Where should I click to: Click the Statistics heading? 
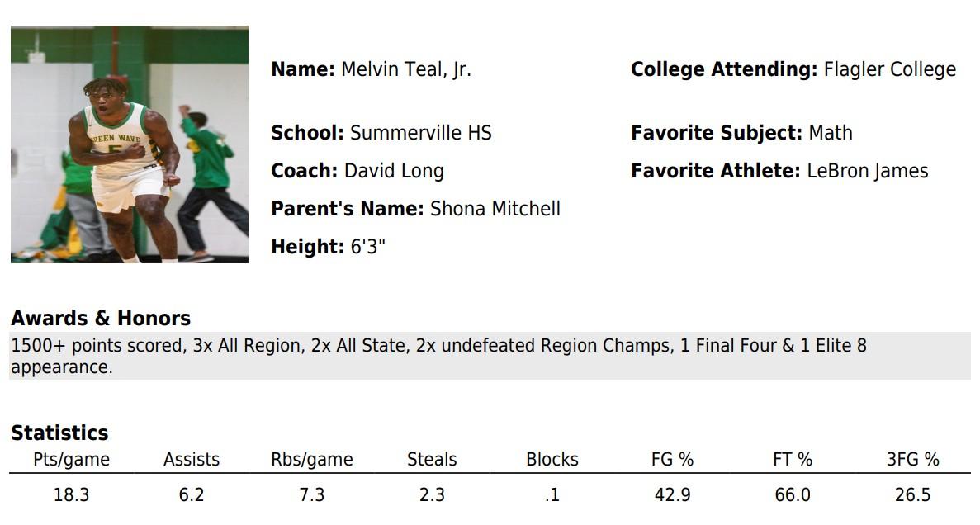(x=59, y=433)
